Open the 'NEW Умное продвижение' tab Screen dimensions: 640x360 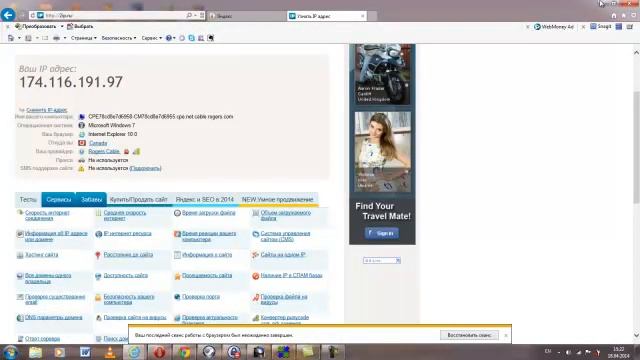click(x=278, y=200)
